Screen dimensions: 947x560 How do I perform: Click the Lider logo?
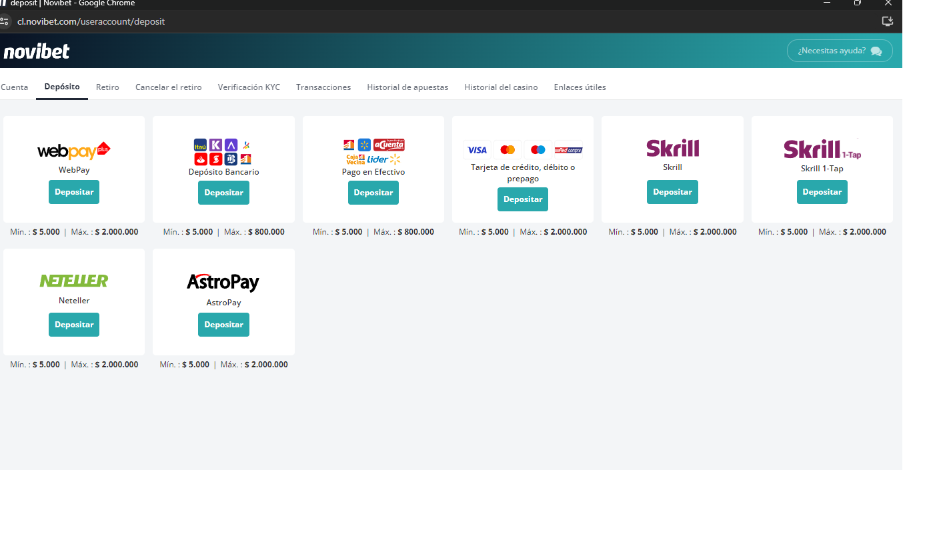[x=384, y=159]
